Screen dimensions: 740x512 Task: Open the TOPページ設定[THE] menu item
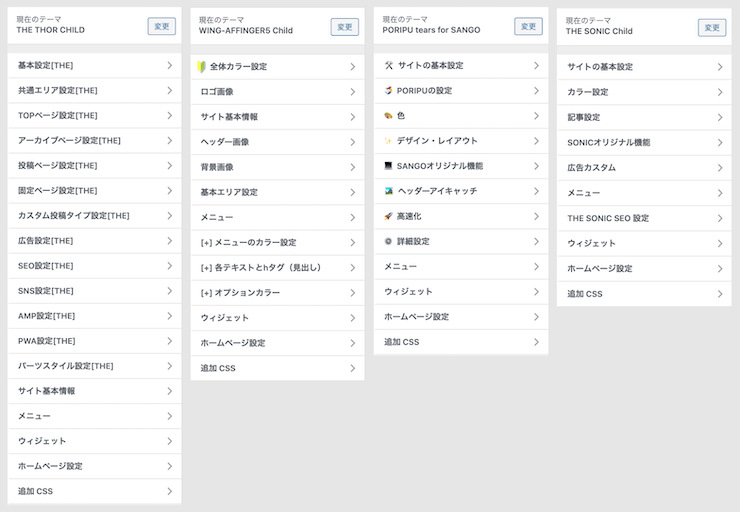point(58,116)
